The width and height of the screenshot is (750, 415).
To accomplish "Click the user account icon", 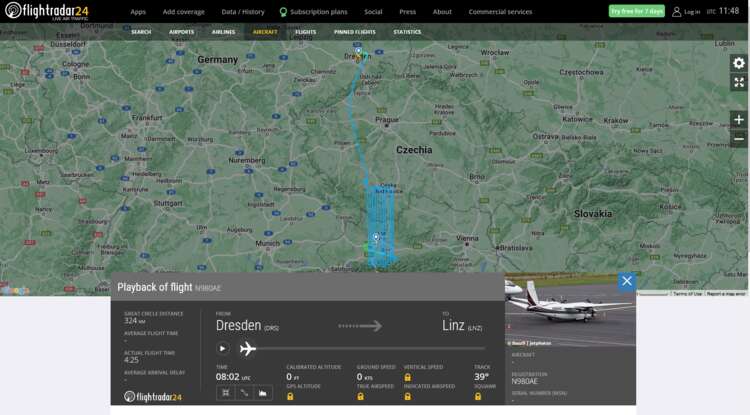I will click(x=676, y=11).
